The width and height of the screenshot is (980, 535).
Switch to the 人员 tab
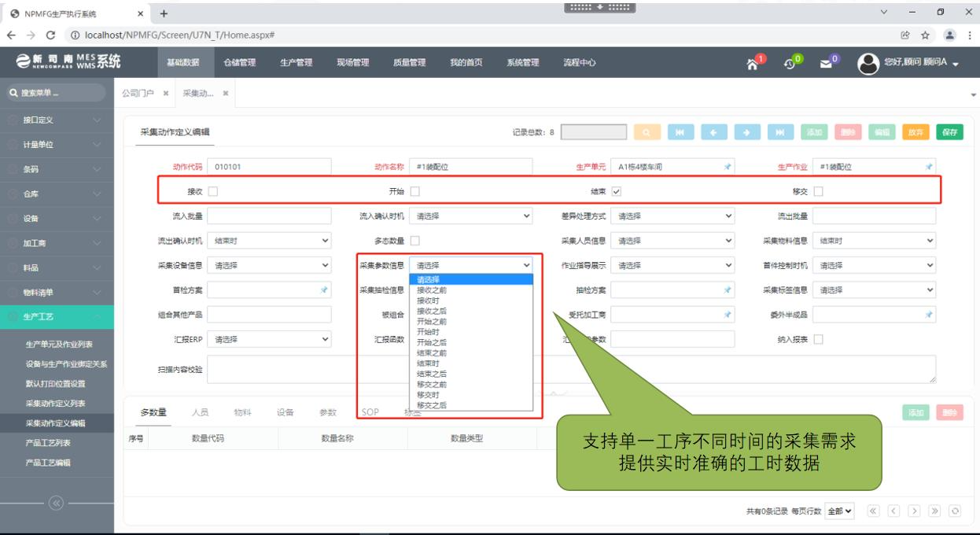201,412
